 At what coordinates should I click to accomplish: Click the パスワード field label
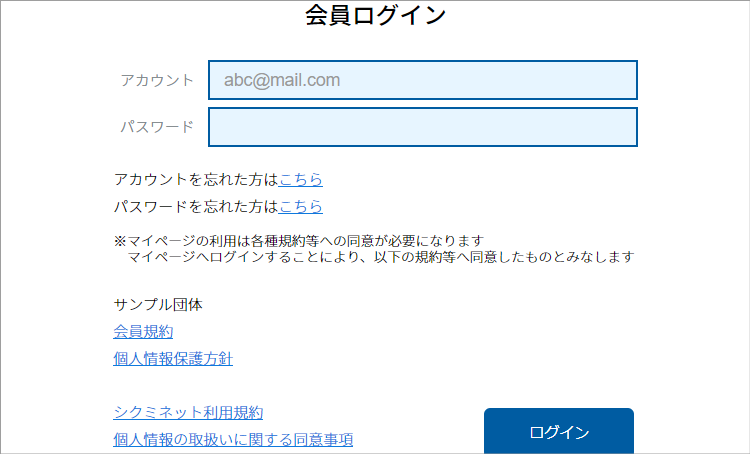[157, 127]
